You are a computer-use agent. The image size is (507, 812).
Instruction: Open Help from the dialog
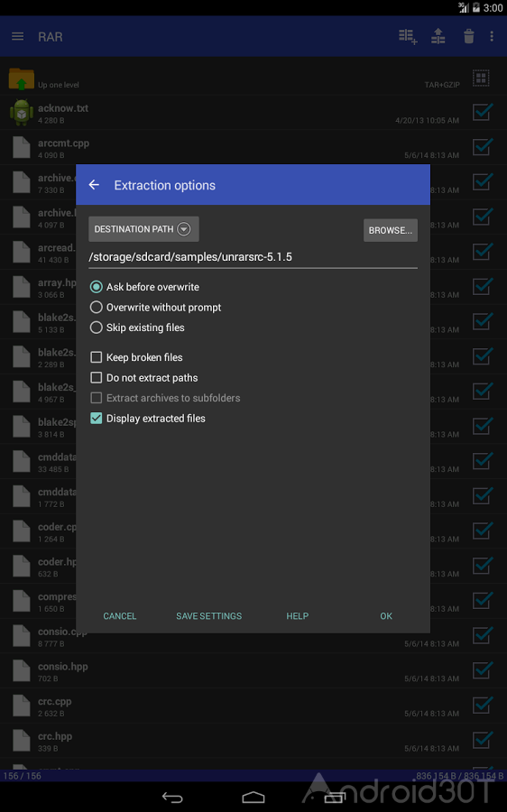[x=298, y=615]
